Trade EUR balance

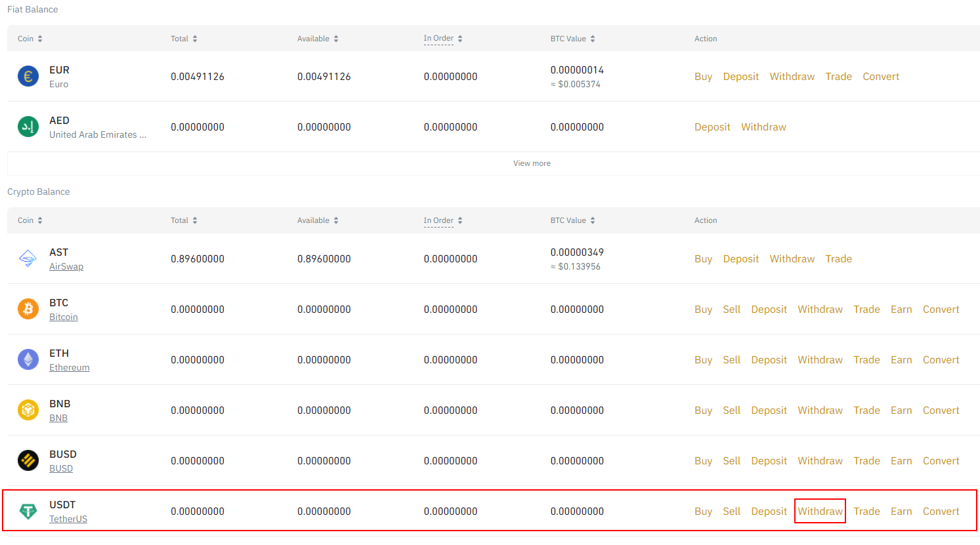[839, 77]
